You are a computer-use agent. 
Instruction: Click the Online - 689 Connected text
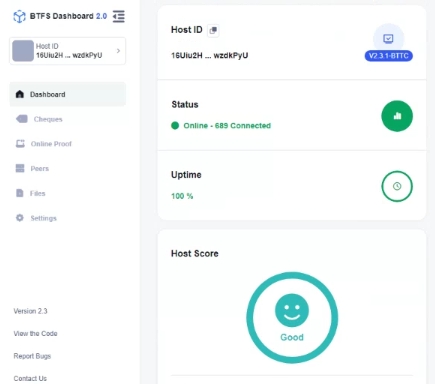tap(227, 126)
